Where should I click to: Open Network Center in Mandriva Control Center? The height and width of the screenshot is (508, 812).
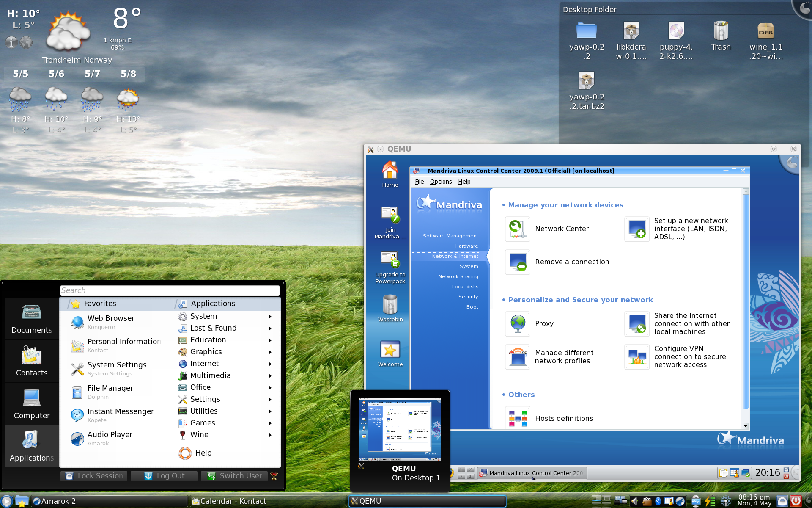pos(518,229)
